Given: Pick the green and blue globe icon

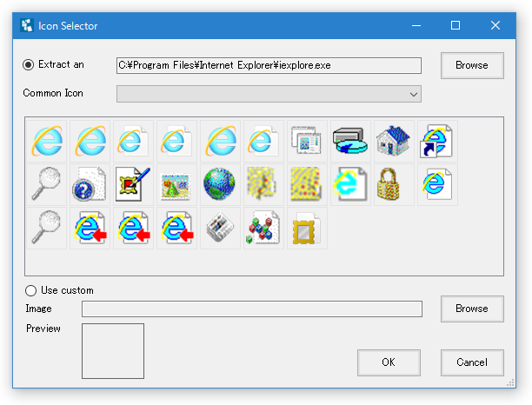Looking at the screenshot, I should coord(220,184).
